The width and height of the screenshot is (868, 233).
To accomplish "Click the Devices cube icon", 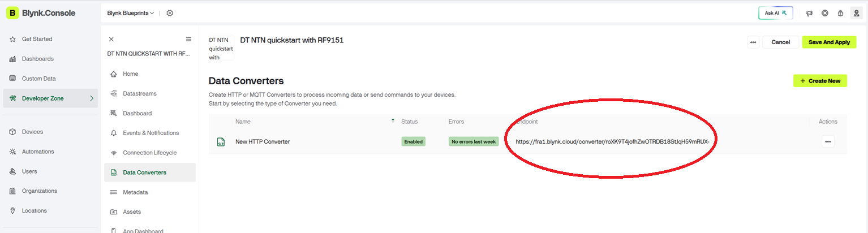I will tap(12, 132).
